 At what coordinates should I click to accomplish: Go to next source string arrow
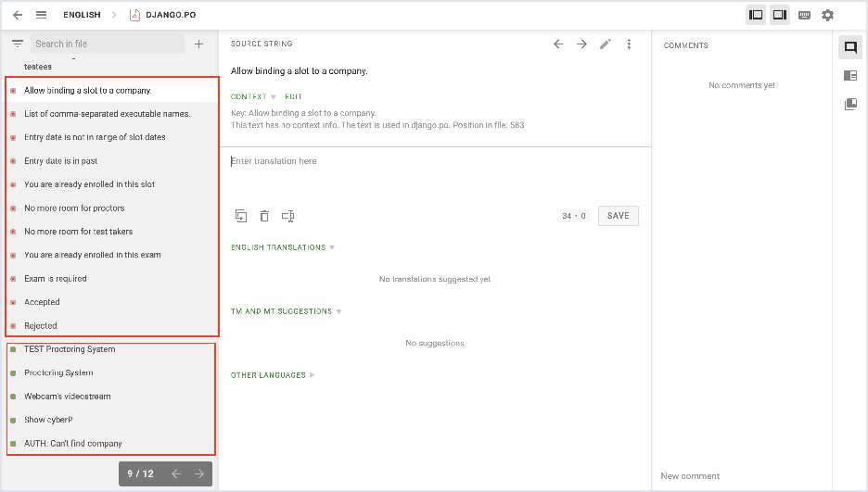point(581,44)
